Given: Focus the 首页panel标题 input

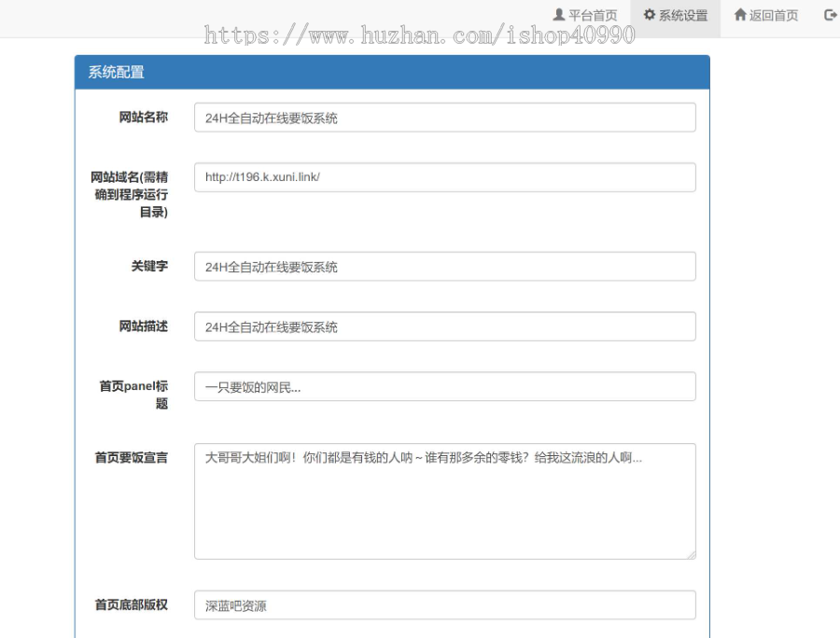Looking at the screenshot, I should (x=444, y=386).
